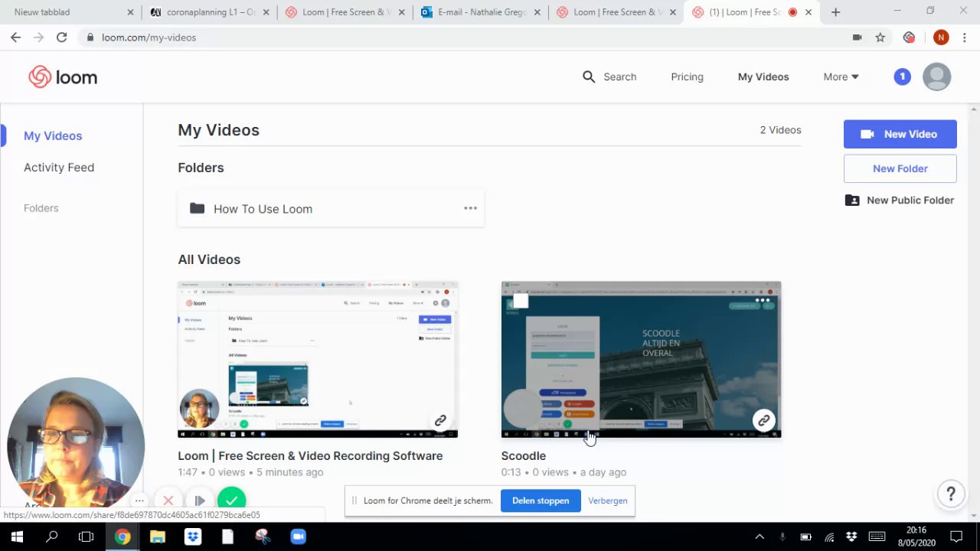
Task: Open a new browser tab
Action: [835, 12]
